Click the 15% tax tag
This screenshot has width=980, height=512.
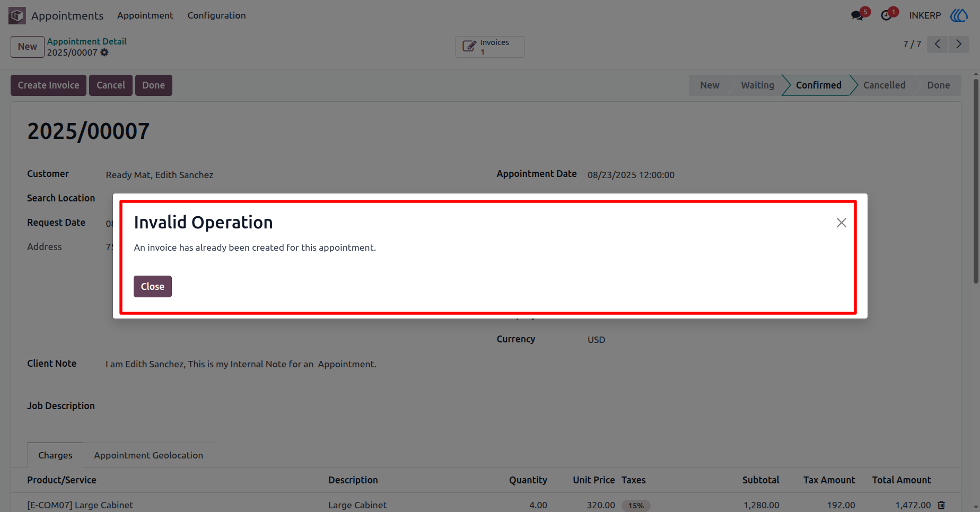coord(636,506)
